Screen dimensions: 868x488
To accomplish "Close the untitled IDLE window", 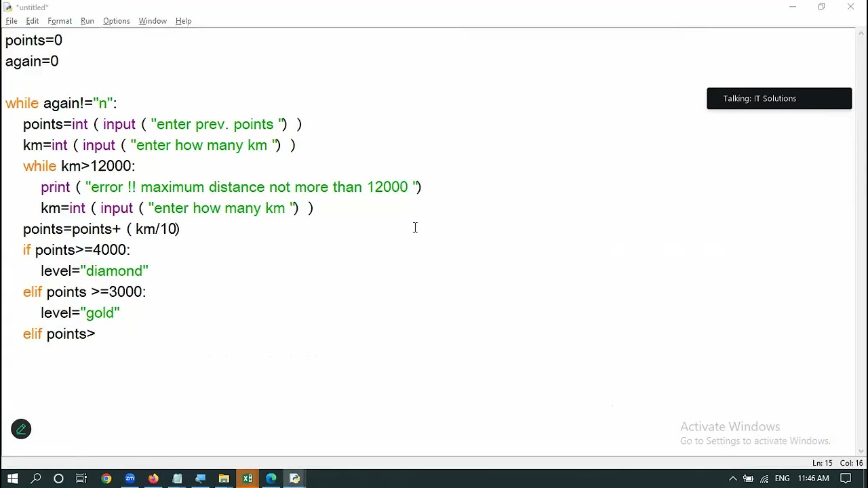I will [850, 7].
